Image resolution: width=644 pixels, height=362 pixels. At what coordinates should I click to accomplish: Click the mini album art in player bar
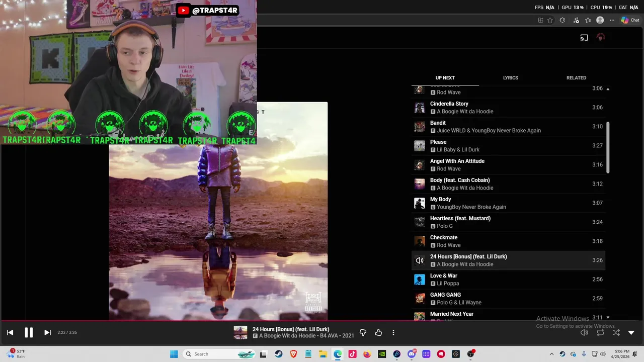click(240, 332)
